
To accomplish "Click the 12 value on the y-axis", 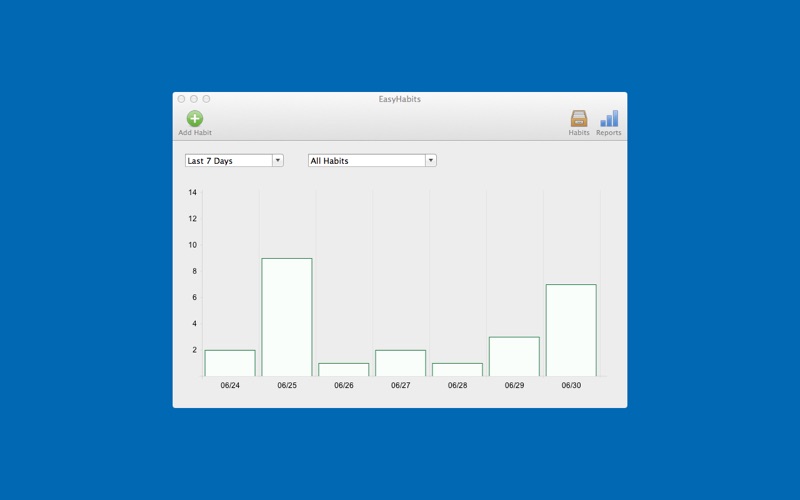I will 192,218.
